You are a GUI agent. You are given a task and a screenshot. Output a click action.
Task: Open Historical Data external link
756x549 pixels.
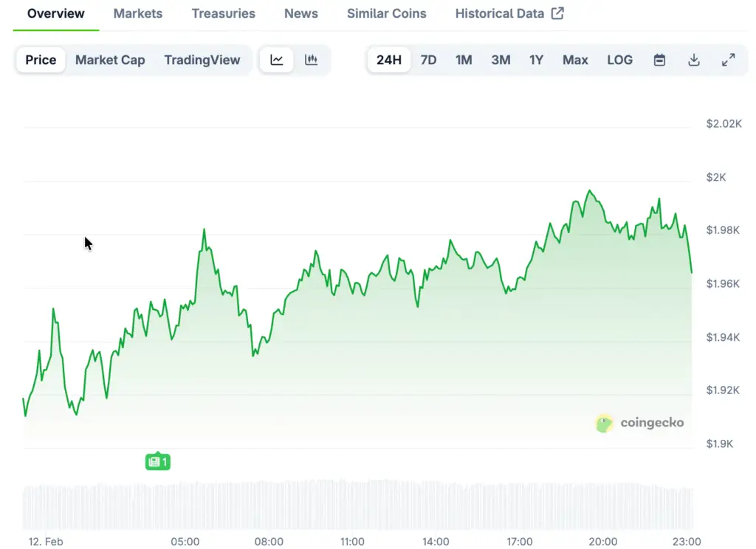[x=509, y=13]
